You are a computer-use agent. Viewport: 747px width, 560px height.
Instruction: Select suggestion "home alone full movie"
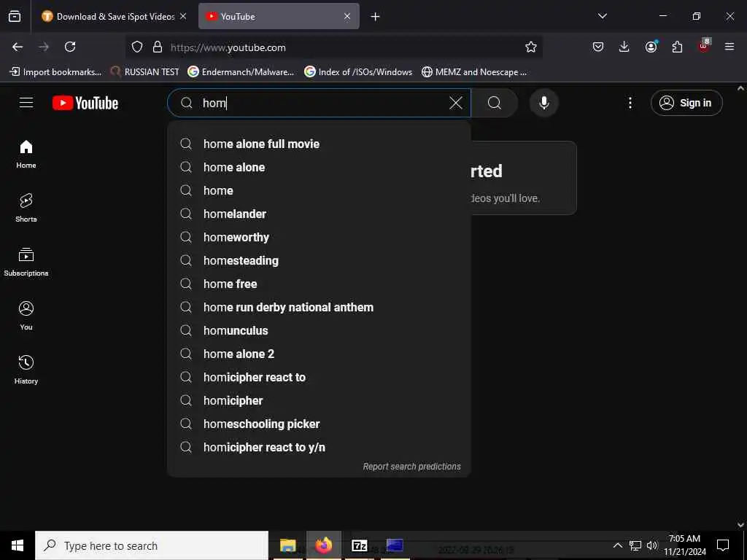(x=319, y=144)
